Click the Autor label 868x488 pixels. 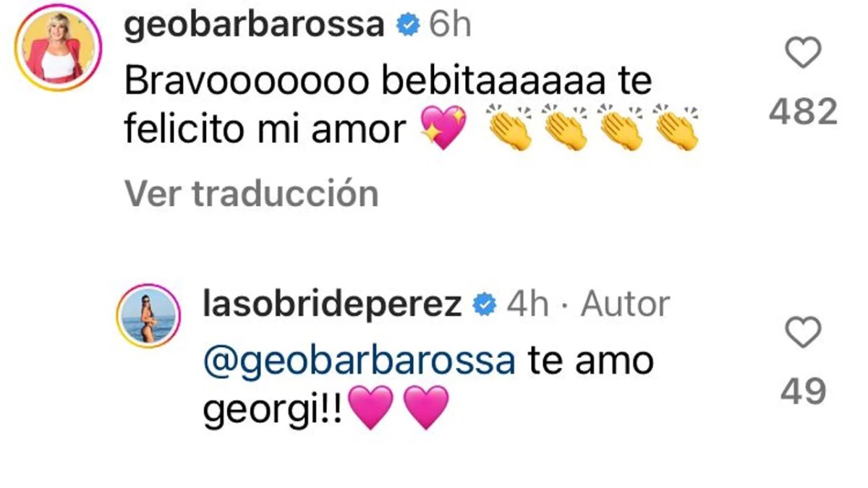[x=626, y=306]
